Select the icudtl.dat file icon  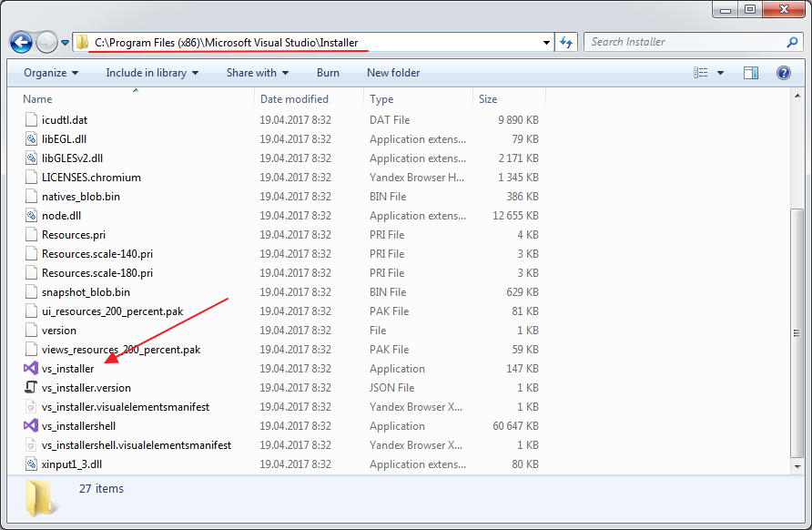point(31,119)
